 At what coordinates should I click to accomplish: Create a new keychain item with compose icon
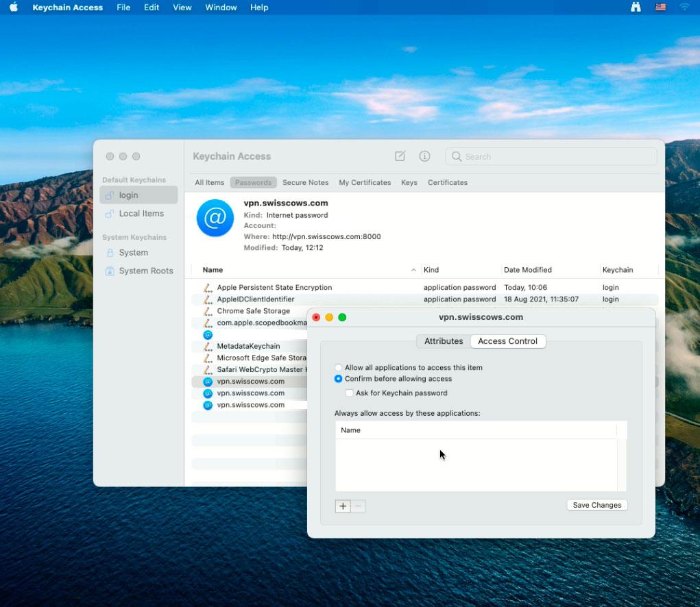(x=400, y=156)
